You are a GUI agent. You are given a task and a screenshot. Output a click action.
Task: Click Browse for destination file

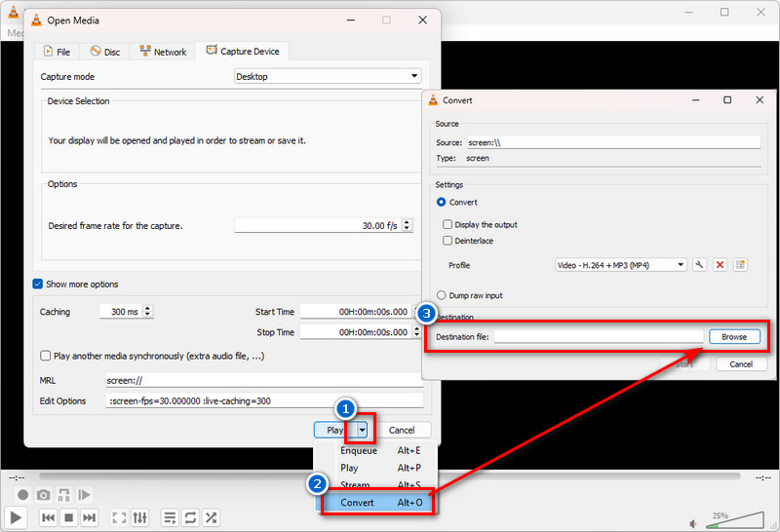pyautogui.click(x=734, y=336)
